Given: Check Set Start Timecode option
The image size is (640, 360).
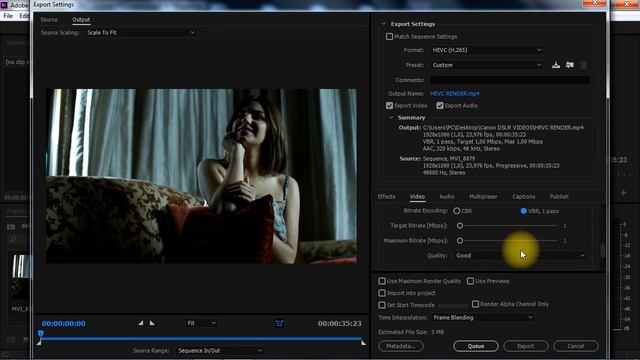Looking at the screenshot, I should pos(382,304).
